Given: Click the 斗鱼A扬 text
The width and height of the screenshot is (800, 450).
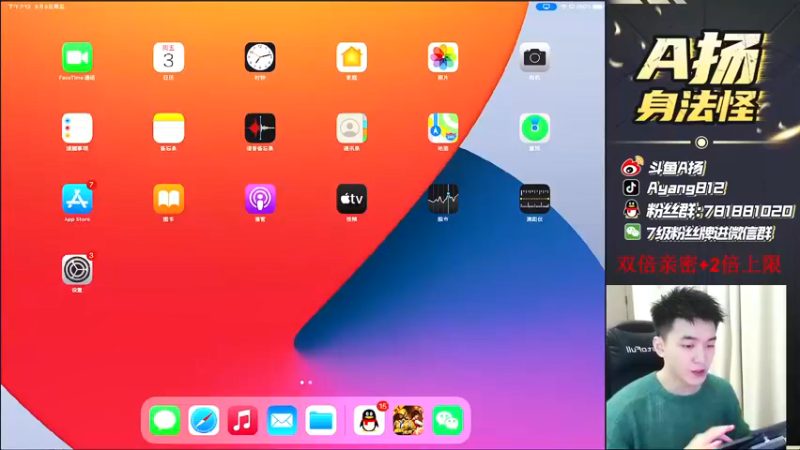Looking at the screenshot, I should click(x=676, y=168).
